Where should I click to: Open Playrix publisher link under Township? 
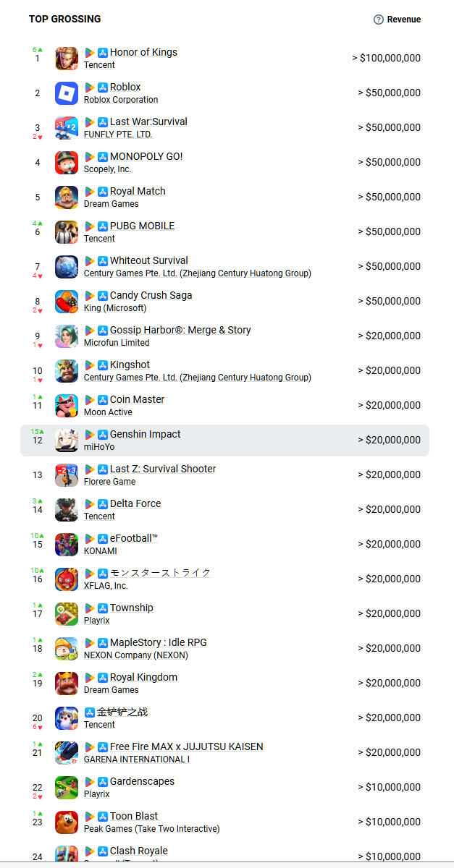click(97, 621)
